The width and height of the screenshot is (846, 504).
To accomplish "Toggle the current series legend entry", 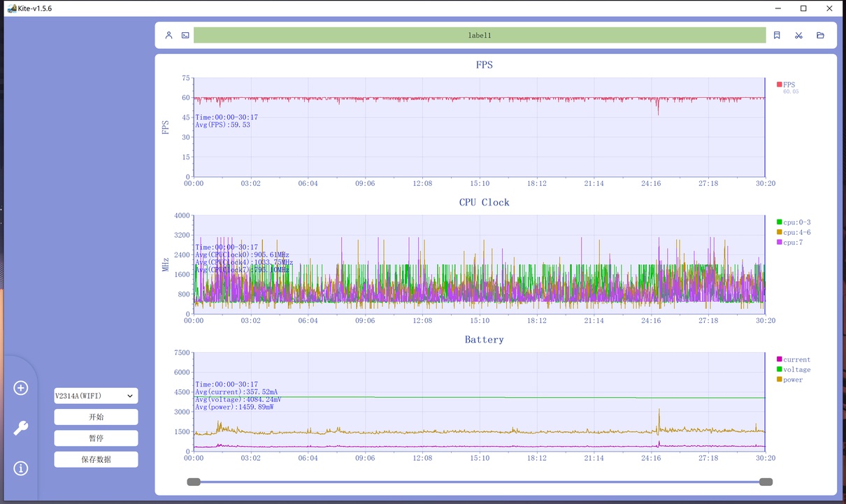I will coord(794,359).
